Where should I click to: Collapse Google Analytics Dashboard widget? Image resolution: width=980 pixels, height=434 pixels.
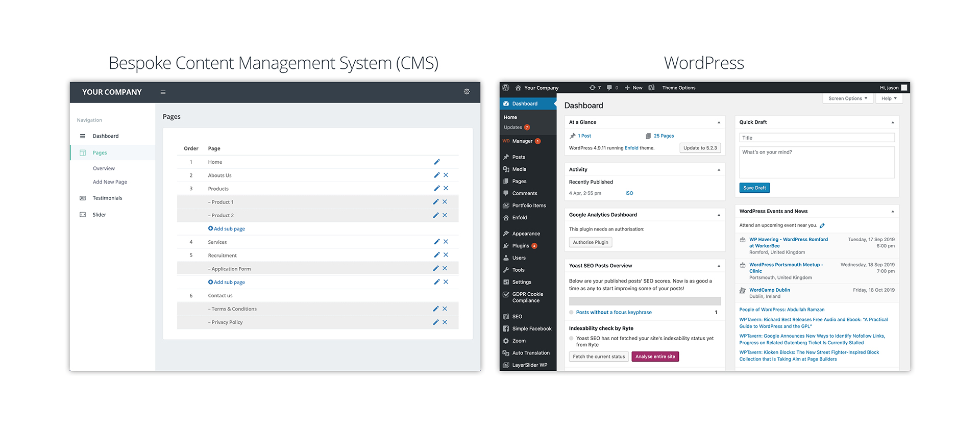click(719, 215)
